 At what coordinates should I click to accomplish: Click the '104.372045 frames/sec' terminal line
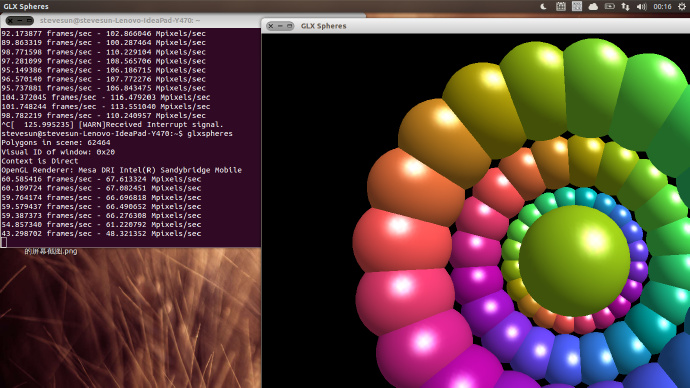point(106,97)
